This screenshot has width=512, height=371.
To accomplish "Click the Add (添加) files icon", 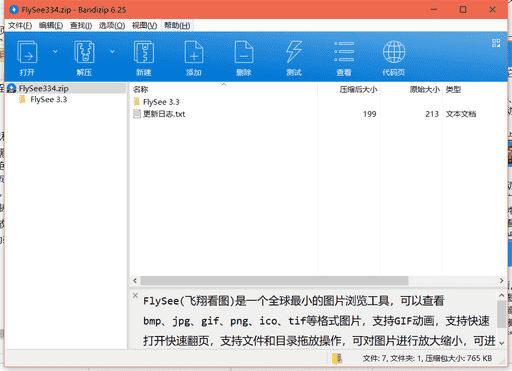I will (194, 52).
